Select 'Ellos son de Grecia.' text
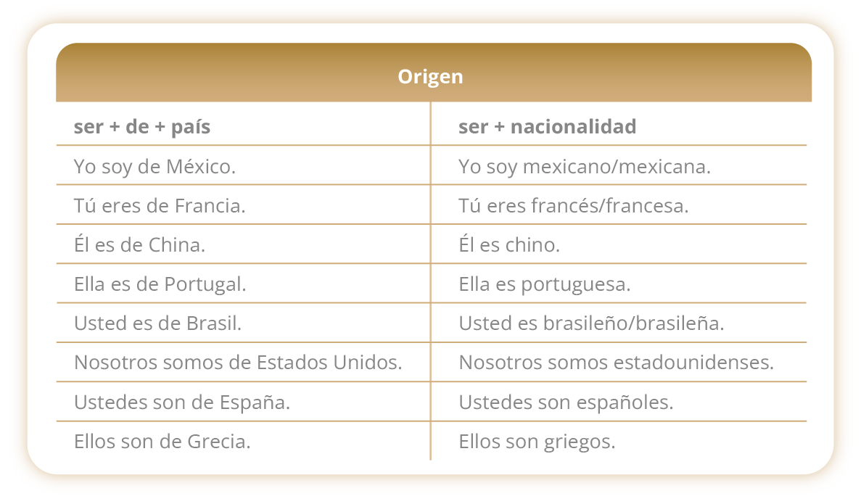The width and height of the screenshot is (861, 504). point(162,441)
